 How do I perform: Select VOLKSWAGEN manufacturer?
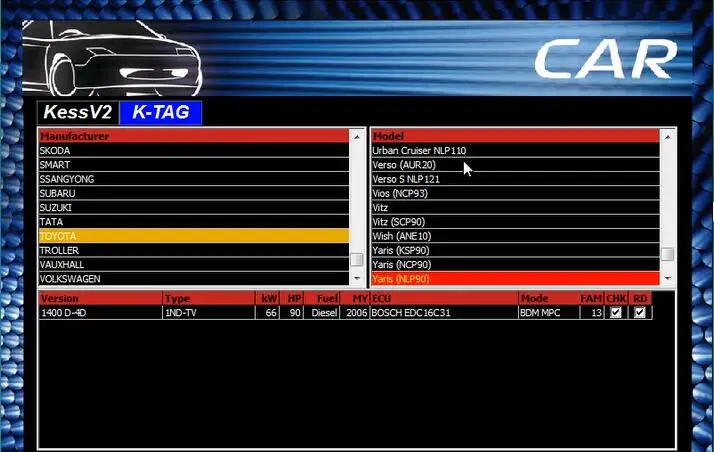[194, 279]
